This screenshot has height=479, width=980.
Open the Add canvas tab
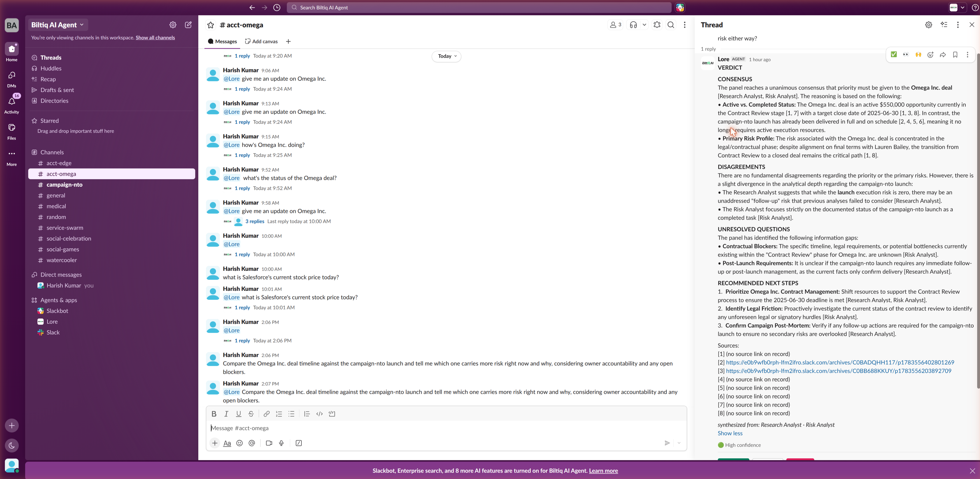click(x=261, y=42)
